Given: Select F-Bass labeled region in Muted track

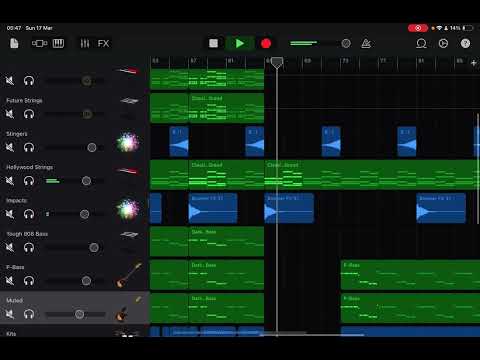Looking at the screenshot, I should click(x=410, y=308).
